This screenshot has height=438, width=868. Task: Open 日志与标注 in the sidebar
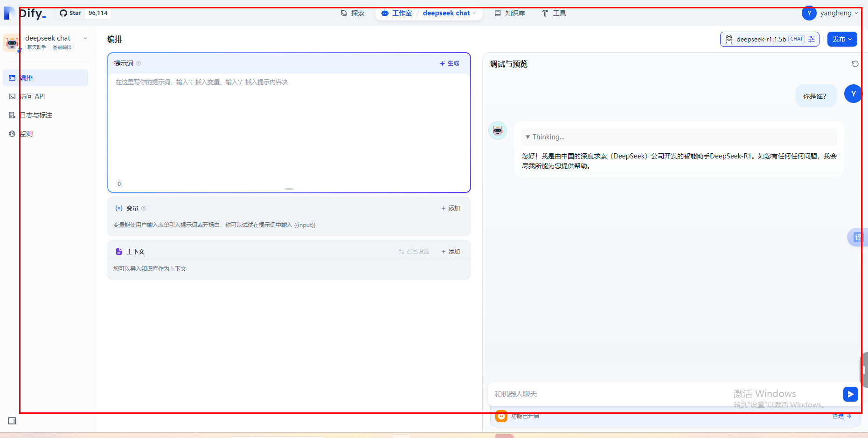[x=46, y=115]
